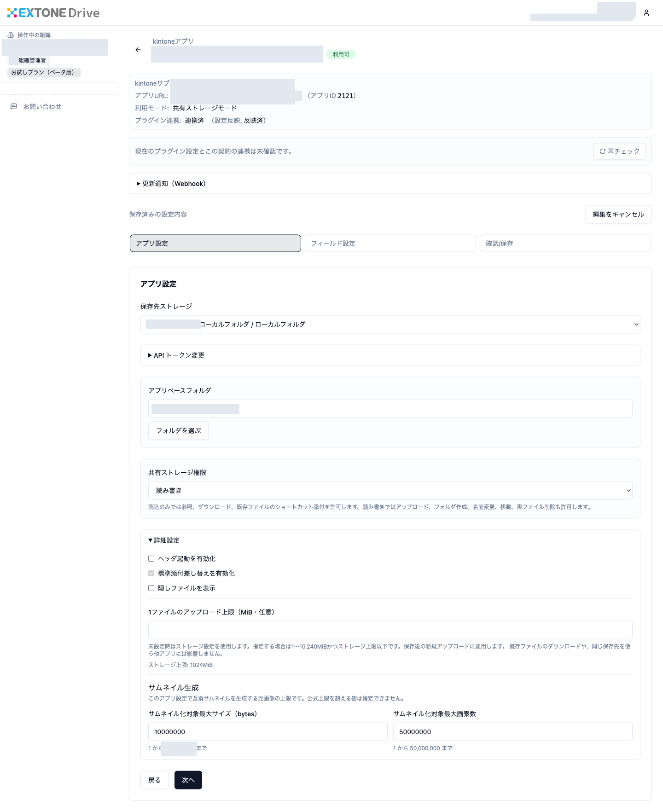
Task: Focus the upload limit MiB input field
Action: pos(390,630)
